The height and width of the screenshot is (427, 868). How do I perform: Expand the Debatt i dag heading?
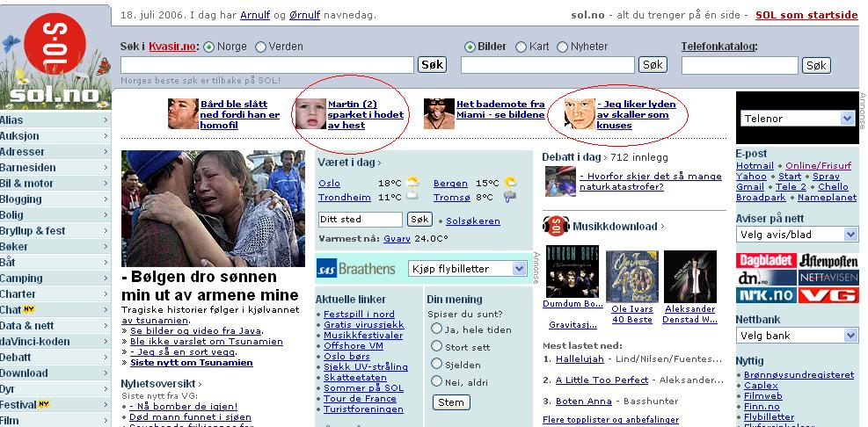click(x=574, y=157)
